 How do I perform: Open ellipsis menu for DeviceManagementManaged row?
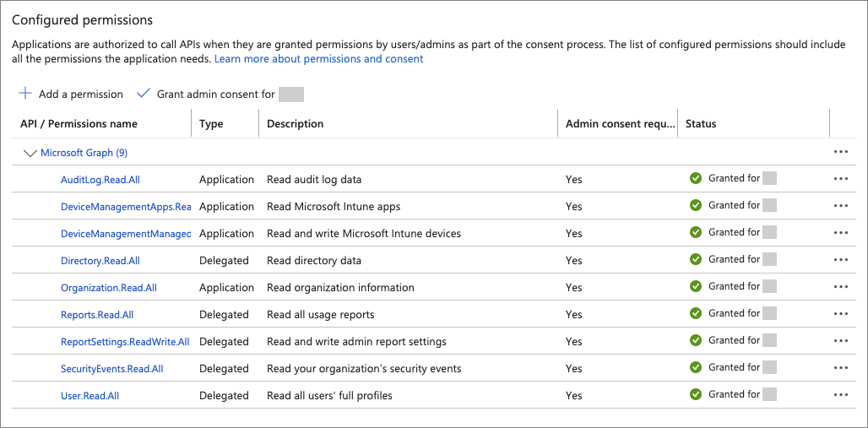tap(840, 233)
